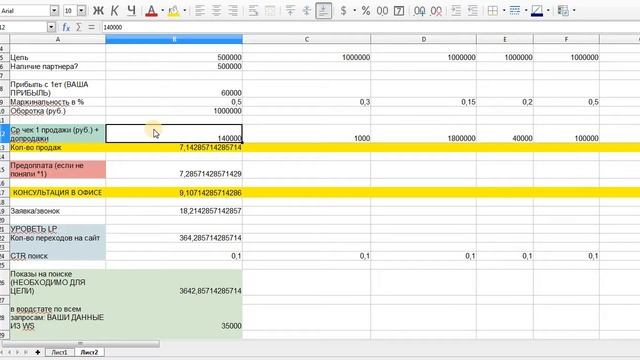Select cell 'Кол-во переходов на сайт'
Screen dimensions: 640x360
tap(58, 238)
